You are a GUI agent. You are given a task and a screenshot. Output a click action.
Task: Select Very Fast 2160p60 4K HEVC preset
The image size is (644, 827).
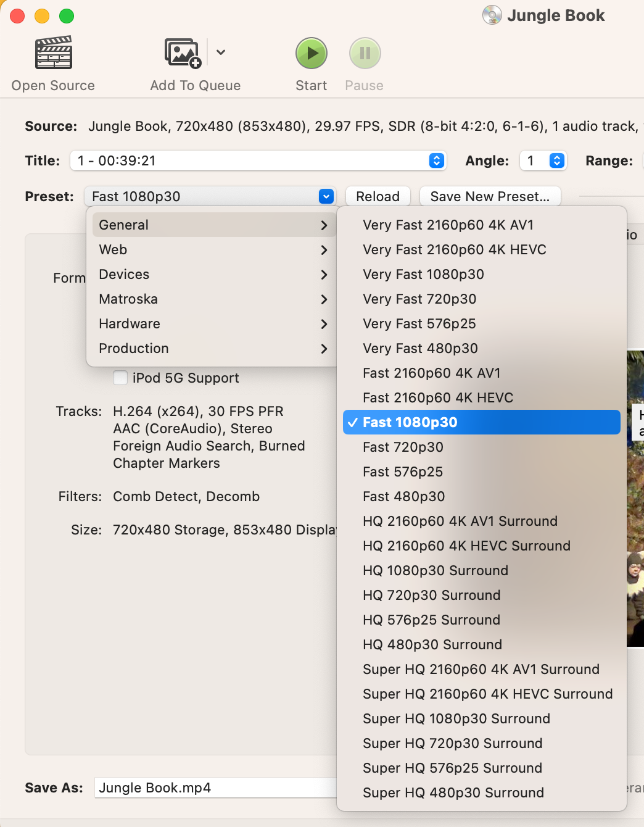coord(482,249)
